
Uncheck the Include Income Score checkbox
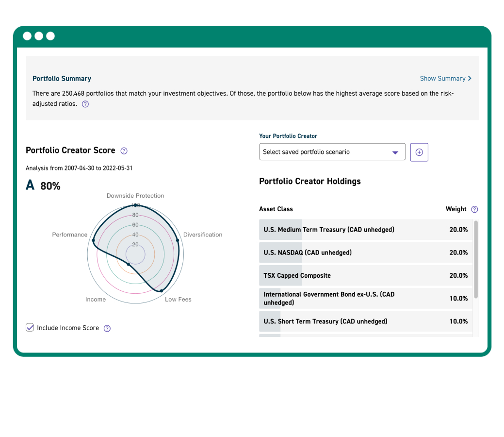click(30, 327)
